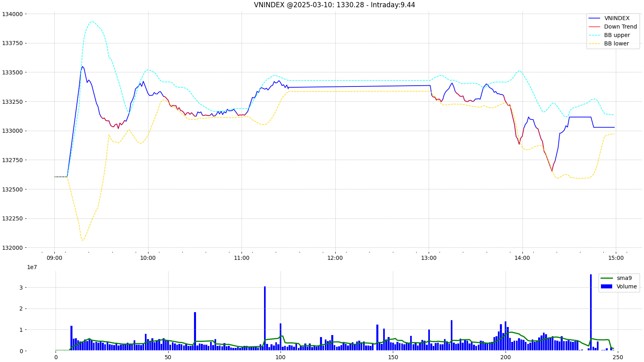644x362 pixels.
Task: Click the 13:00 time axis label
Action: click(429, 258)
